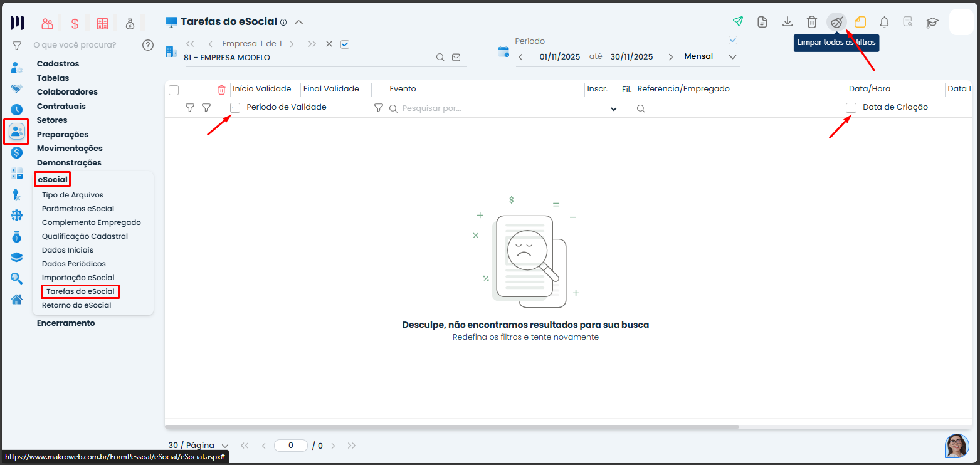Open the 30 / Página size dropdown

[x=199, y=446]
